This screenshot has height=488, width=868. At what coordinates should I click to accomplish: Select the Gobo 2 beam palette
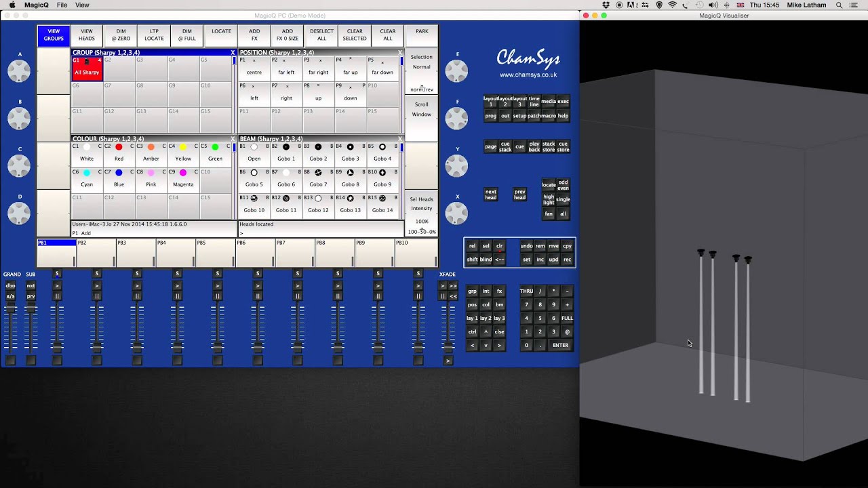318,153
